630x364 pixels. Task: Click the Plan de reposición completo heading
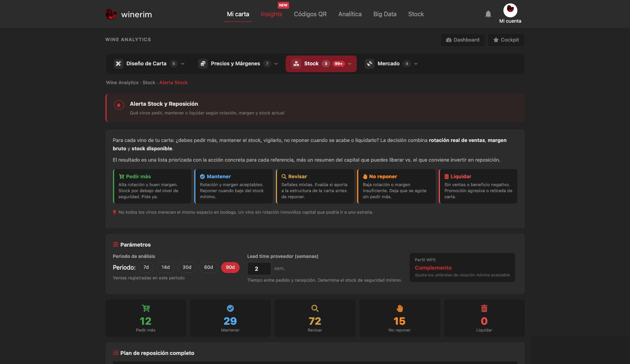(x=157, y=353)
